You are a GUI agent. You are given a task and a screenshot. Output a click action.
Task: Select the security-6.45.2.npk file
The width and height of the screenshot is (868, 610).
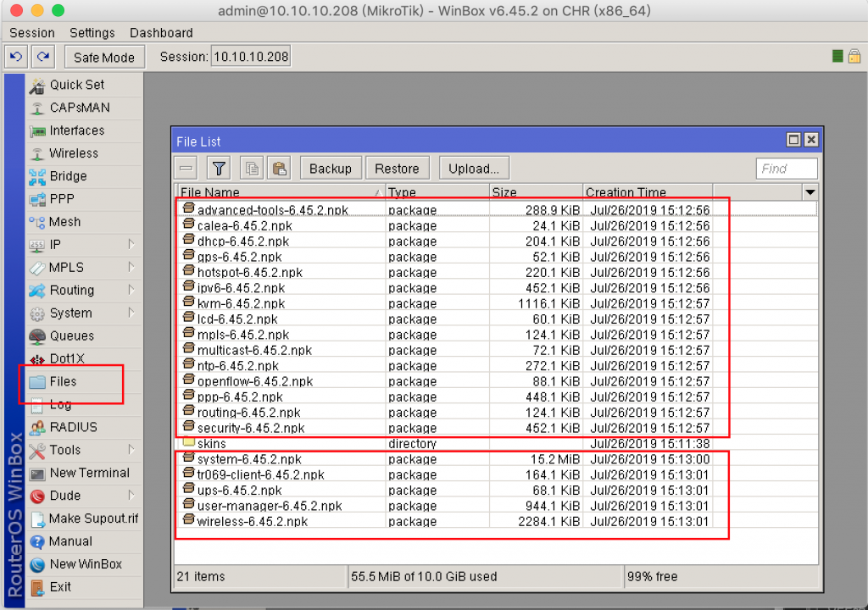pyautogui.click(x=496, y=428)
